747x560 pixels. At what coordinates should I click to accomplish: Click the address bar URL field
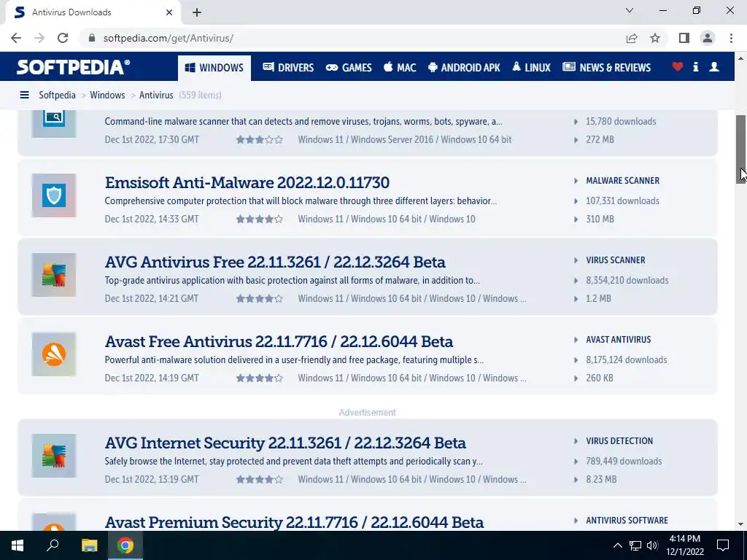[x=352, y=38]
